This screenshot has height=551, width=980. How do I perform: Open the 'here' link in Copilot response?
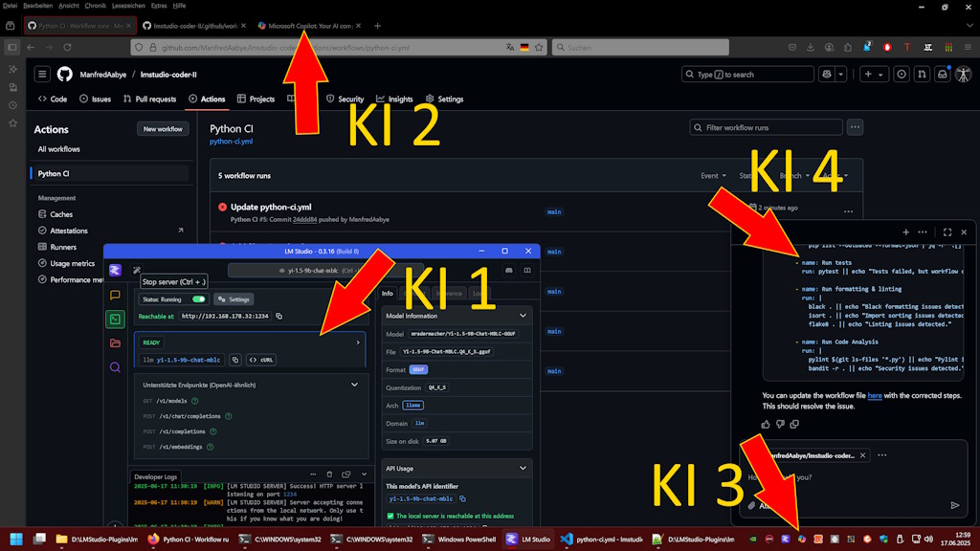pyautogui.click(x=875, y=395)
